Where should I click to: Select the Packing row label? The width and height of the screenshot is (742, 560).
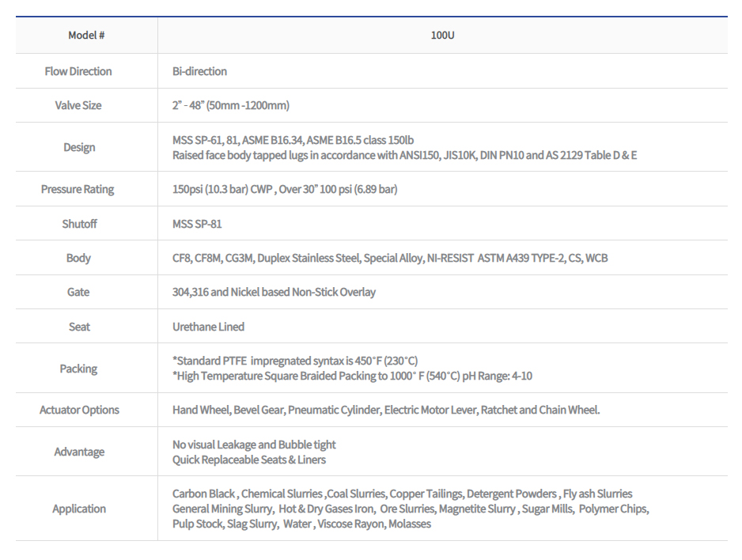click(79, 369)
